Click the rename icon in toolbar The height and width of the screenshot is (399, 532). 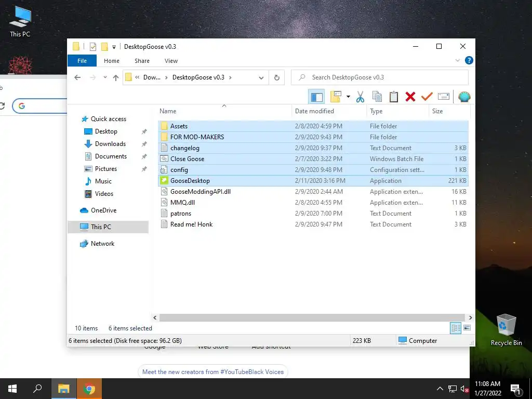pyautogui.click(x=444, y=97)
